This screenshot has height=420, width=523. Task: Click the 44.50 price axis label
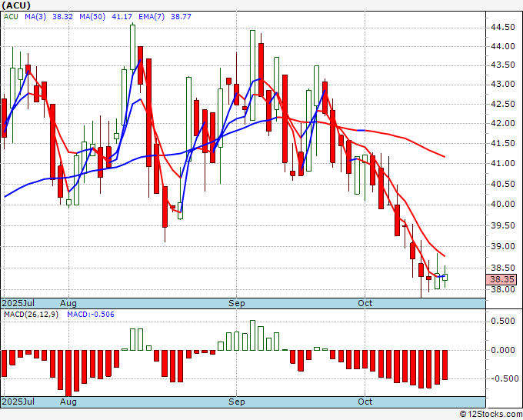(x=503, y=28)
